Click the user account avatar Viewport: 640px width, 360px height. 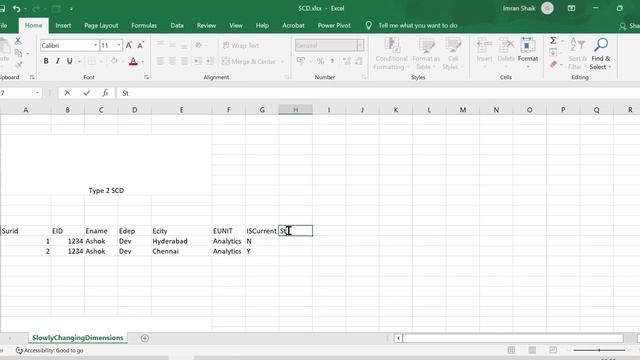tap(547, 8)
